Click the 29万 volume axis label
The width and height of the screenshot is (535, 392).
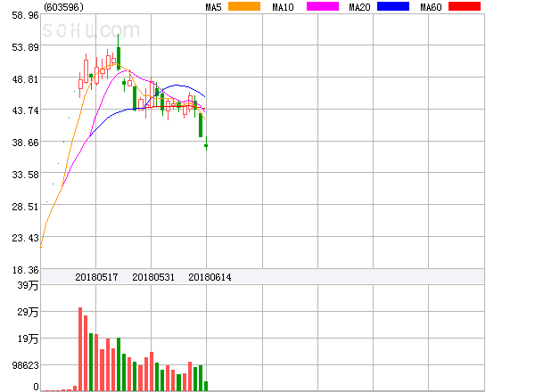click(x=28, y=312)
